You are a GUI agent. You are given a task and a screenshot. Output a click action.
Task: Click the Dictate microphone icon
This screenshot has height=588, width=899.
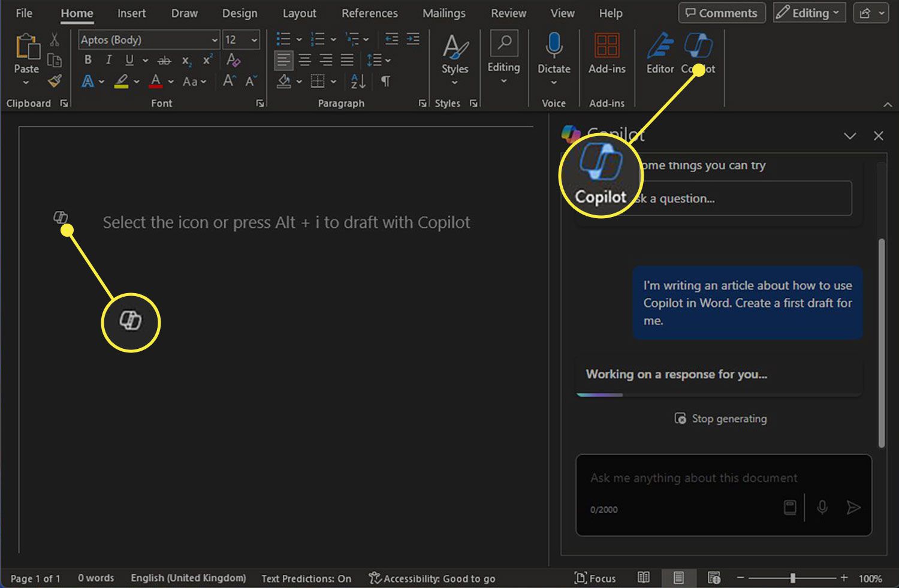[x=553, y=47]
